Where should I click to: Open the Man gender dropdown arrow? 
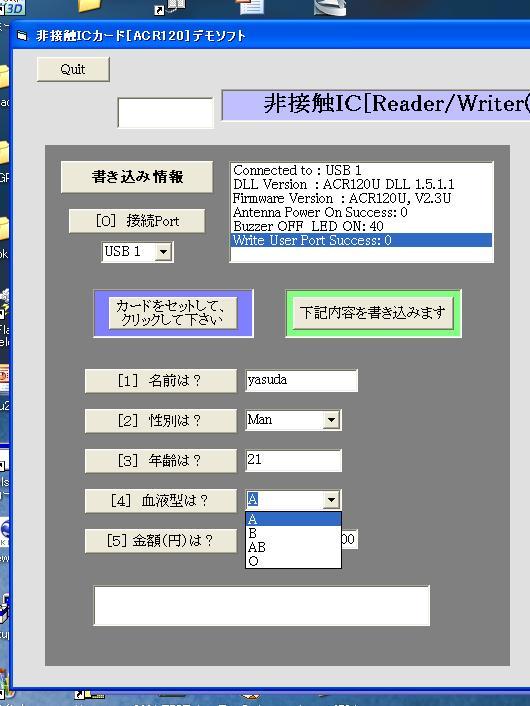331,420
